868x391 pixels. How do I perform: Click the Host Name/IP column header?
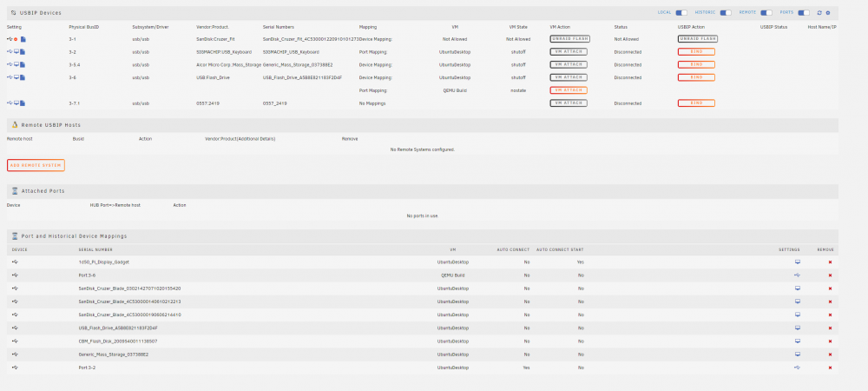pyautogui.click(x=822, y=27)
